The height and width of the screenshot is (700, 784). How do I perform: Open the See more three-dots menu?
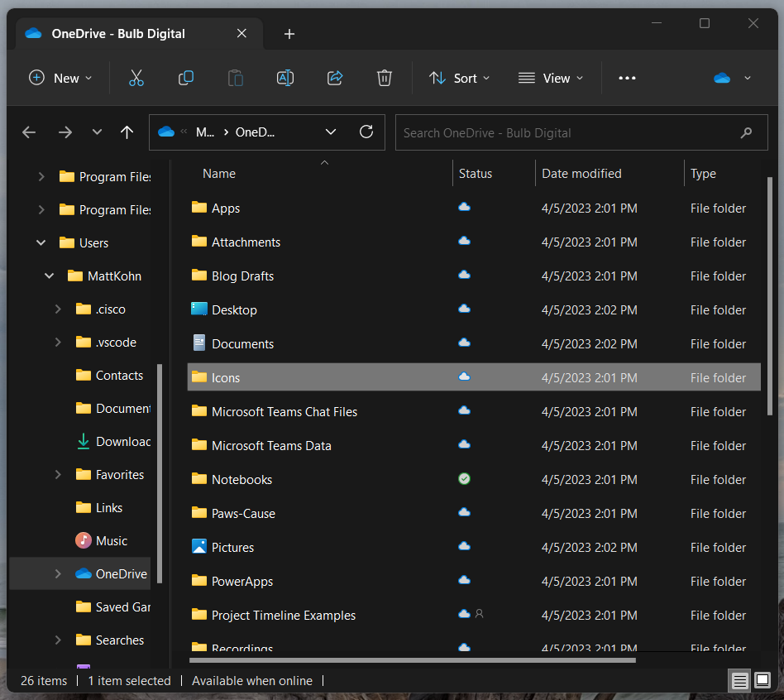627,78
